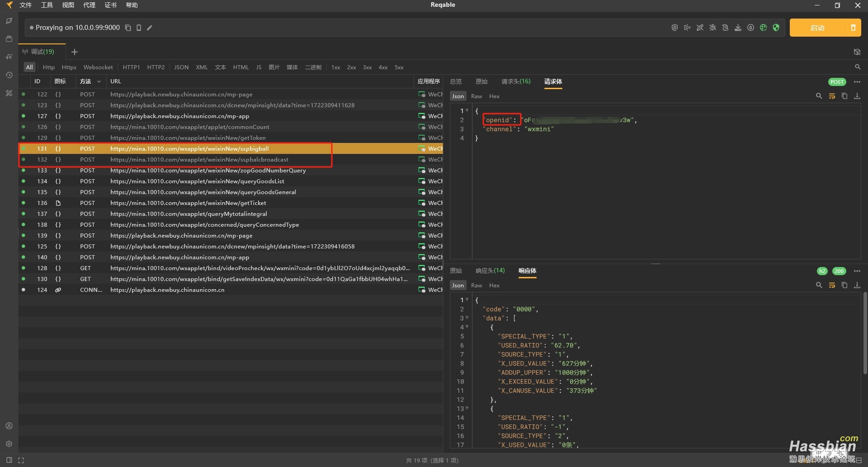
Task: Toggle the HTTP2 filter
Action: (156, 67)
